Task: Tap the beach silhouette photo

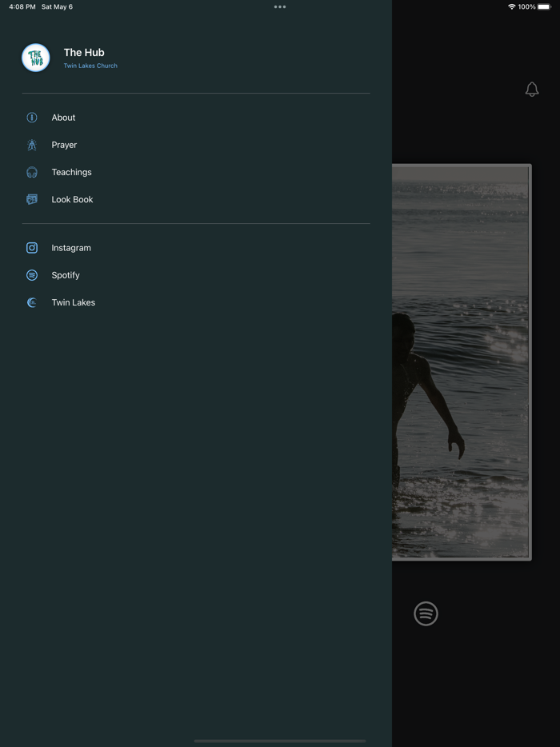Action: tap(462, 362)
